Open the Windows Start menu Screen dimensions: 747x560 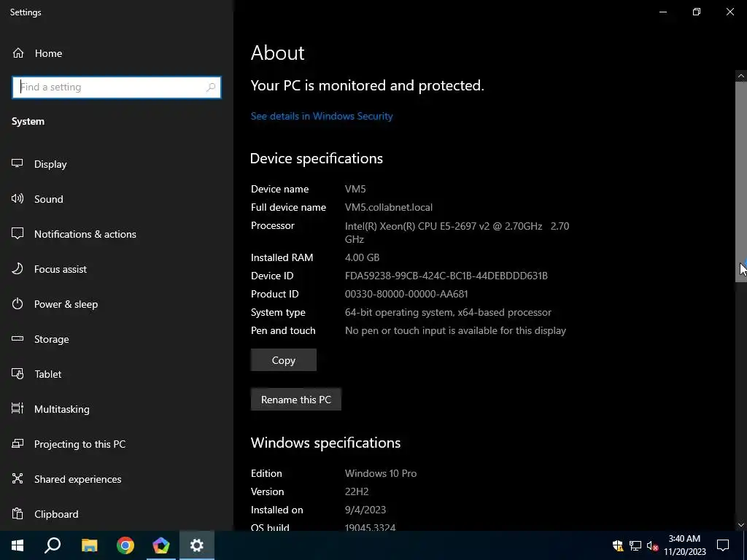pos(18,545)
